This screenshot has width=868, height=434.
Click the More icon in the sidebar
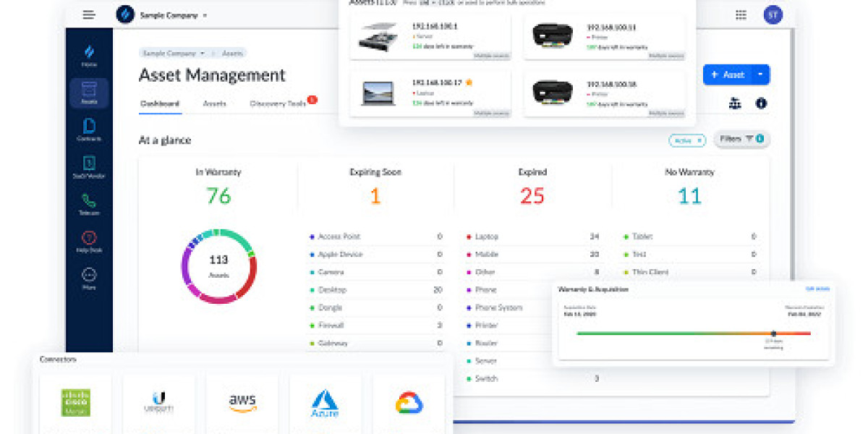click(89, 279)
